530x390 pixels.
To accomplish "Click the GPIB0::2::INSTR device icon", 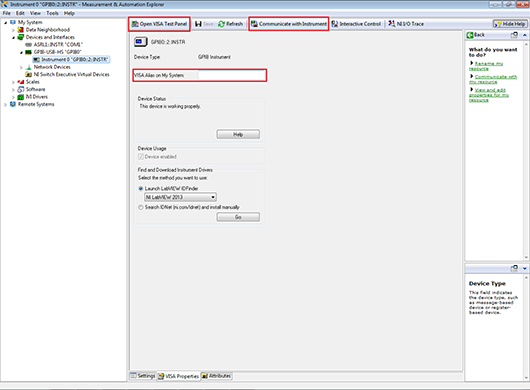I will 140,42.
